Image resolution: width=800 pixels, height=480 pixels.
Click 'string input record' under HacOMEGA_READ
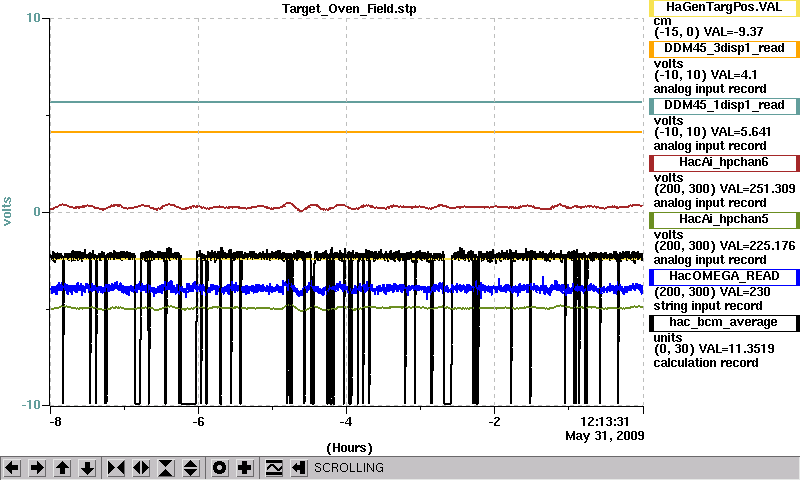pyautogui.click(x=708, y=306)
